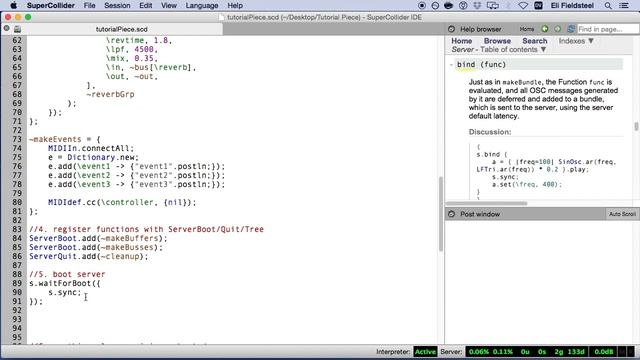Click the Home button in Help browser toolbar

[527, 29]
